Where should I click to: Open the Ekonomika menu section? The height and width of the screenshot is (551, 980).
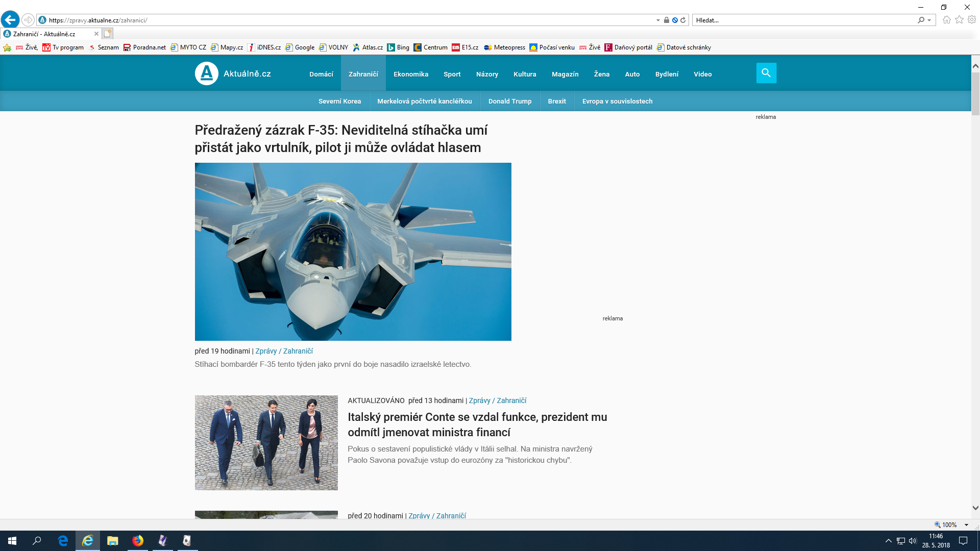410,74
